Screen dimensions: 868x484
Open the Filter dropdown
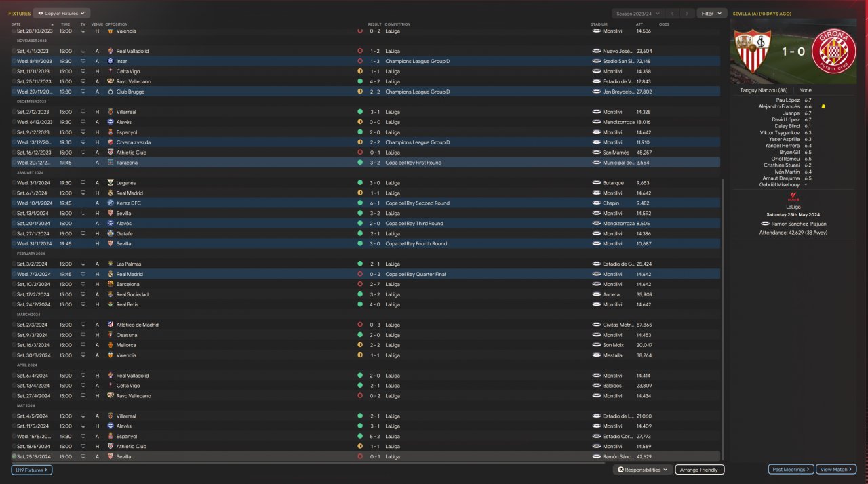pos(711,13)
